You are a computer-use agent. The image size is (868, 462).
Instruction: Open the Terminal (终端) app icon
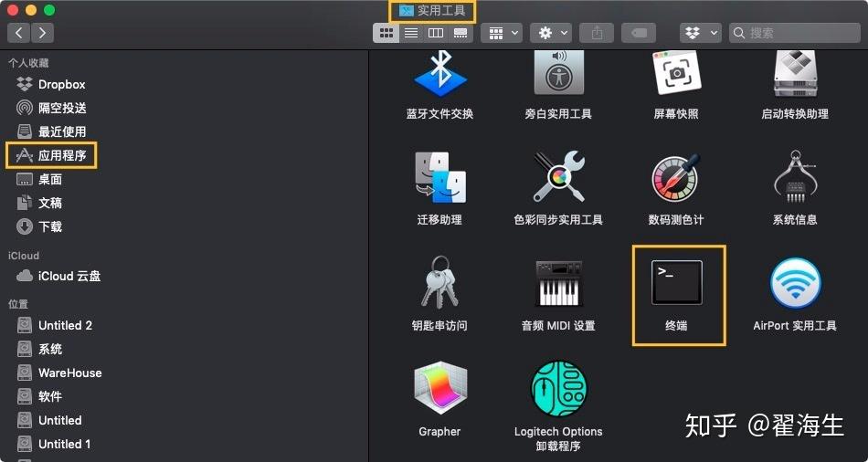point(676,283)
